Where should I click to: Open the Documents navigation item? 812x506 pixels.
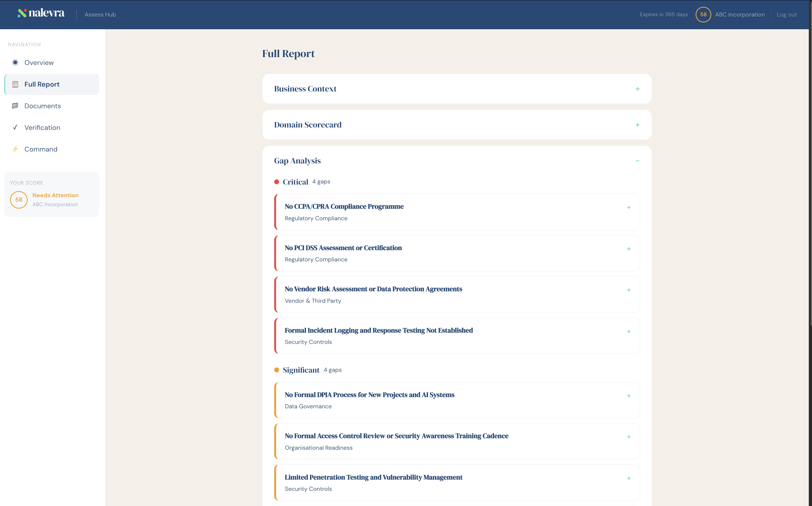42,106
